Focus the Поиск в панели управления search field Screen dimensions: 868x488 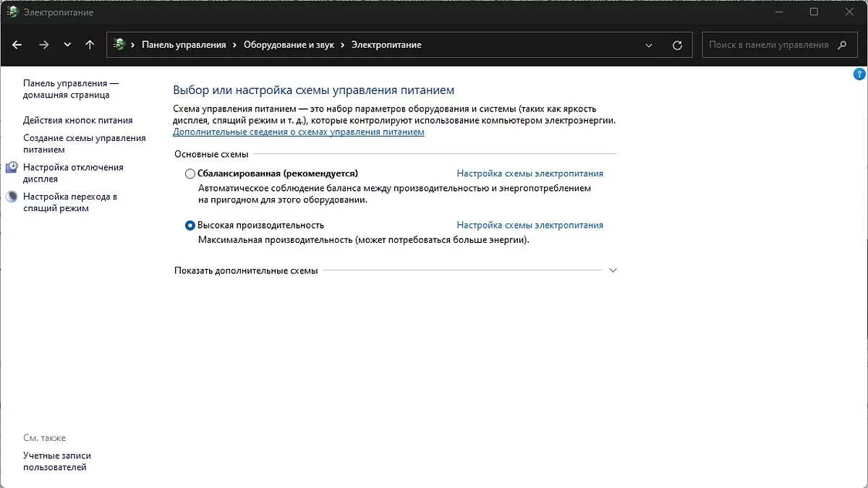[x=768, y=45]
